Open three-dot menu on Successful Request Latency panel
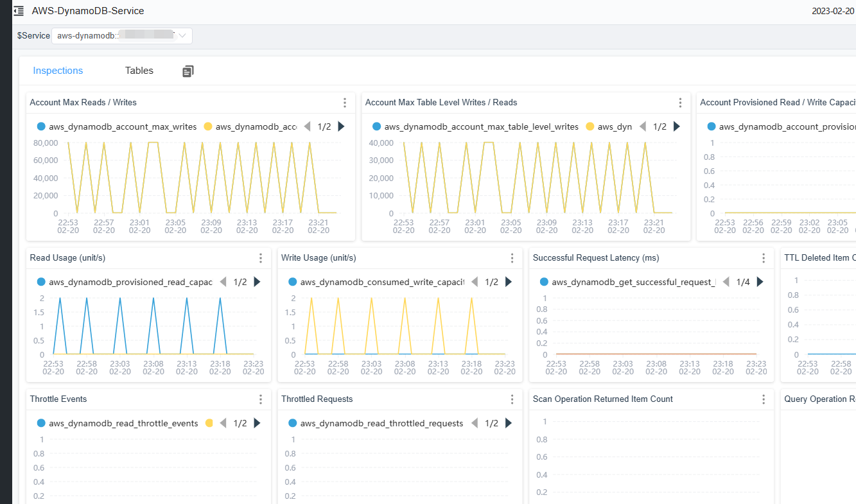 [x=764, y=258]
